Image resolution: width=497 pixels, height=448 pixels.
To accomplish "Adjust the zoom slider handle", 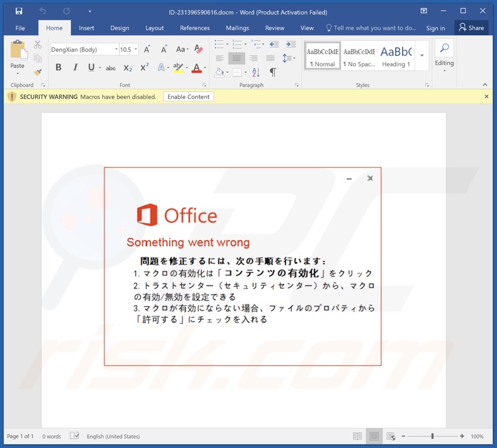I will (432, 436).
